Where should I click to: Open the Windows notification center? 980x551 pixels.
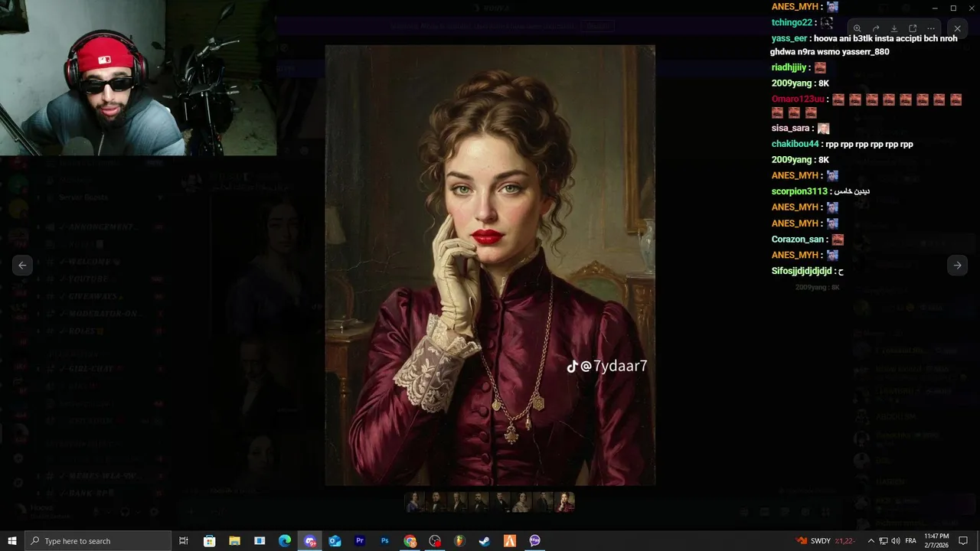pyautogui.click(x=963, y=541)
